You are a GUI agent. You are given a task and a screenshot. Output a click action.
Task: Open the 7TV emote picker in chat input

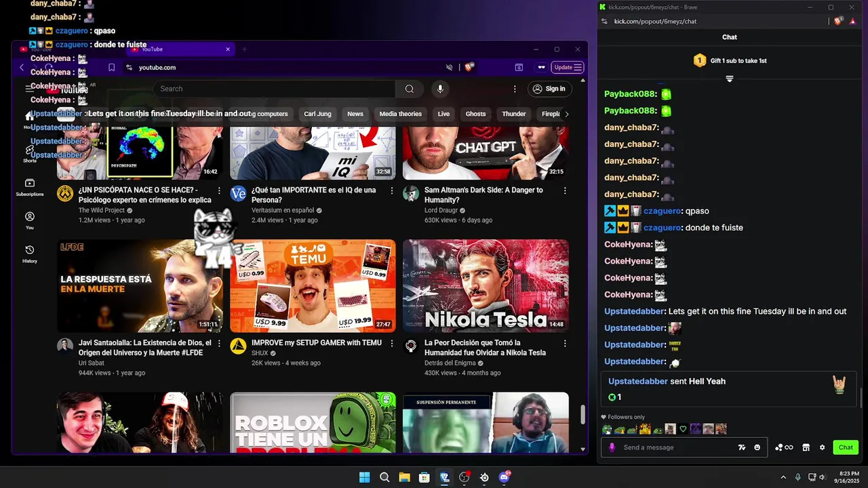742,447
